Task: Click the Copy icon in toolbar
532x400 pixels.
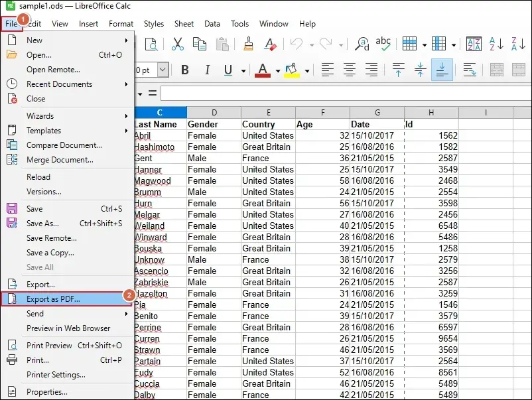Action: point(200,44)
